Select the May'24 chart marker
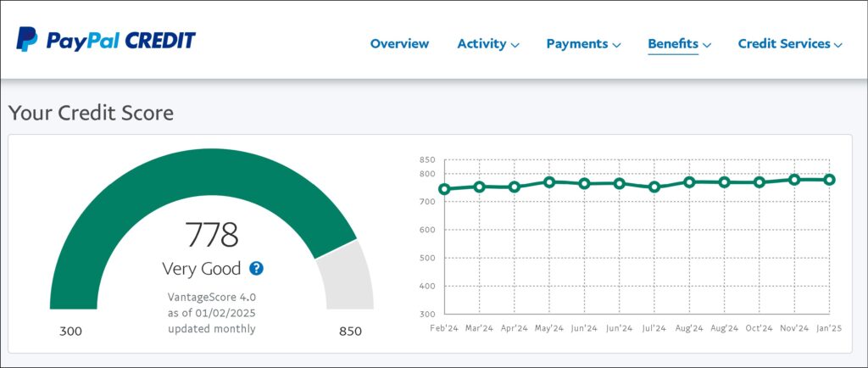Image resolution: width=868 pixels, height=368 pixels. click(x=549, y=182)
